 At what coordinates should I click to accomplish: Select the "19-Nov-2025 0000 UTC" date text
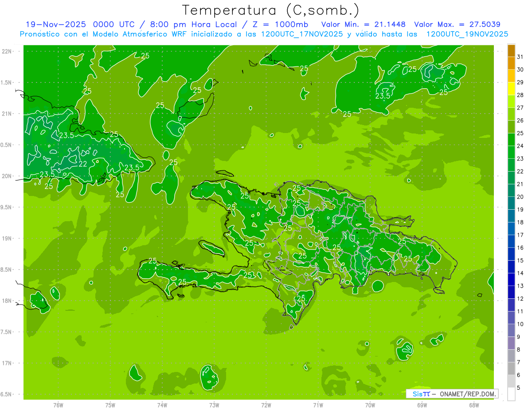[79, 24]
